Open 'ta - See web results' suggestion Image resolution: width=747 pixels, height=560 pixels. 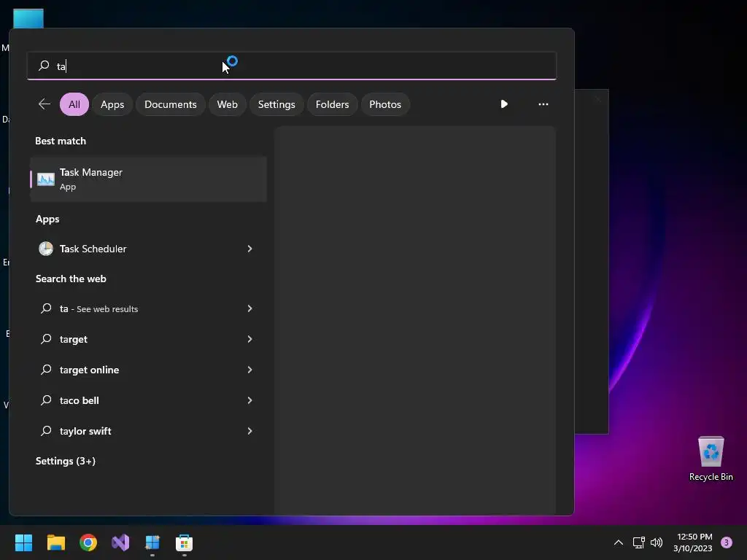(x=148, y=308)
